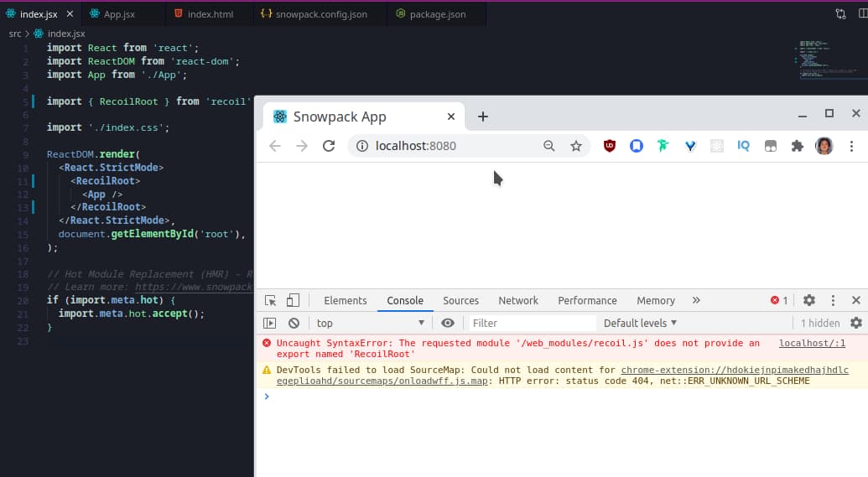Show more DevTools tabs via chevron

tap(696, 300)
